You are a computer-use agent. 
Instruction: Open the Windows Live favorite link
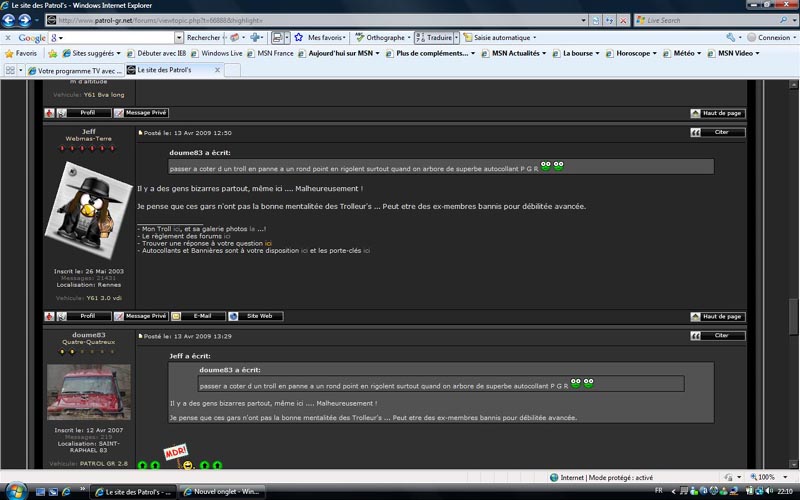tap(216, 53)
